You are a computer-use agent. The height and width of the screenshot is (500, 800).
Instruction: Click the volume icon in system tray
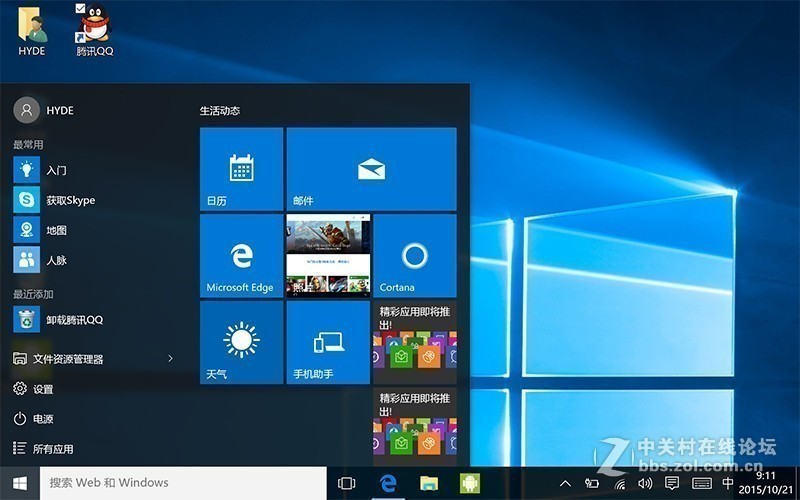pos(645,484)
